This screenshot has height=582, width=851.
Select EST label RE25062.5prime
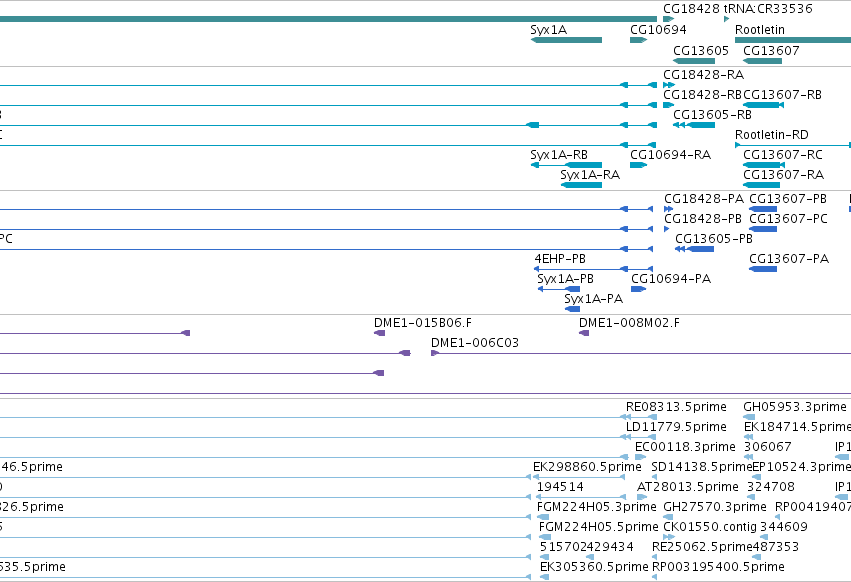[x=702, y=547]
